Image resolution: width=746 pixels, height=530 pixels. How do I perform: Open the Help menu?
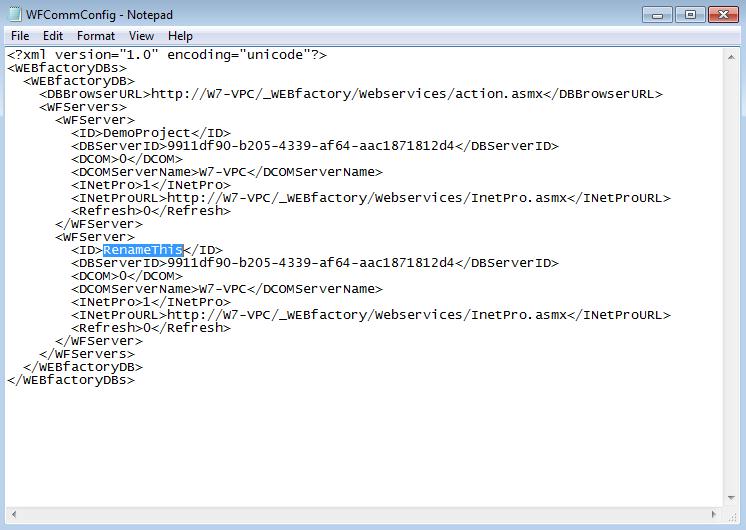click(180, 36)
